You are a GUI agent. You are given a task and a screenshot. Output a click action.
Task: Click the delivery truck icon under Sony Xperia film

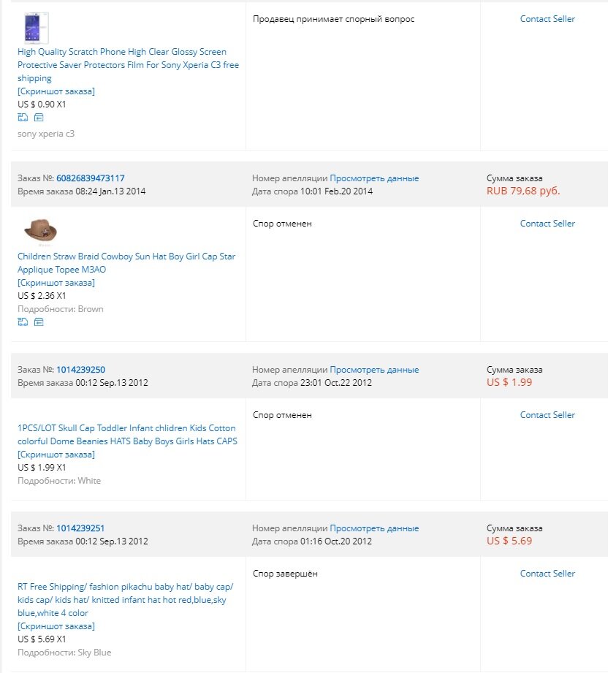23,117
